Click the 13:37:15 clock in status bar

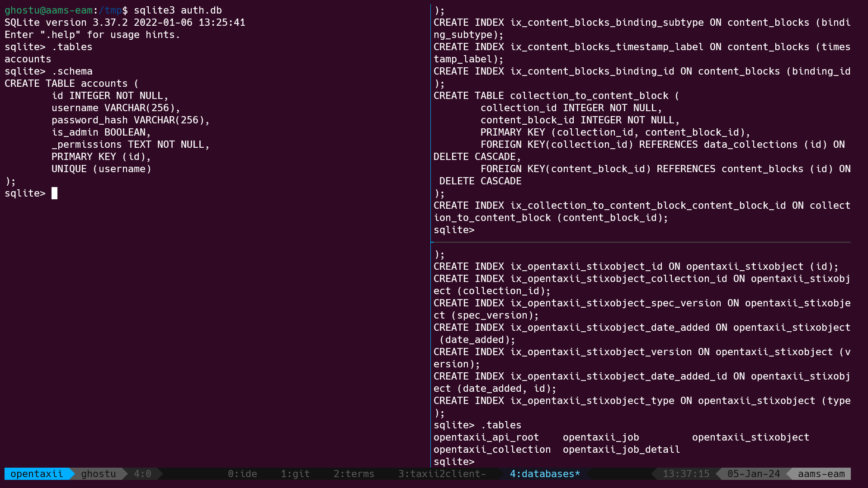686,474
